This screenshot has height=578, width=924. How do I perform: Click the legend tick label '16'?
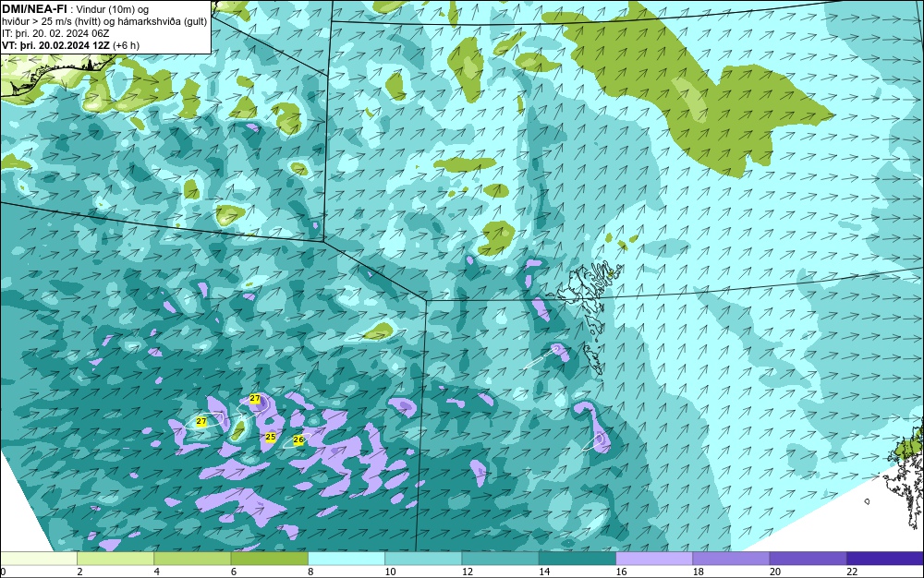click(x=621, y=572)
